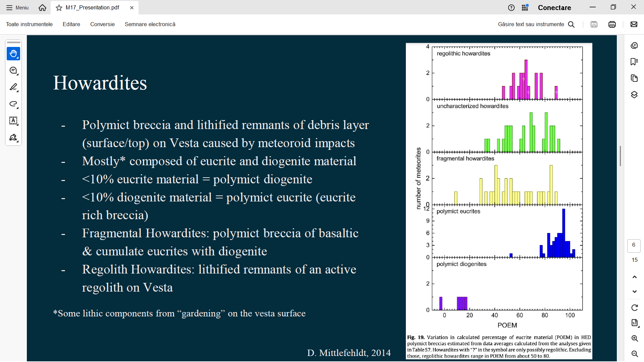644x362 pixels.
Task: Open the bookmarks panel
Action: point(634,62)
